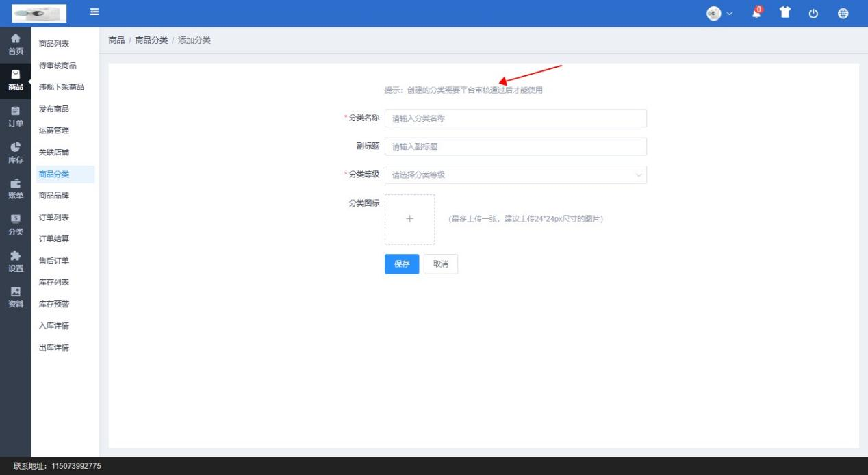Open 售后订单 submenu item
This screenshot has width=868, height=475.
coord(54,261)
